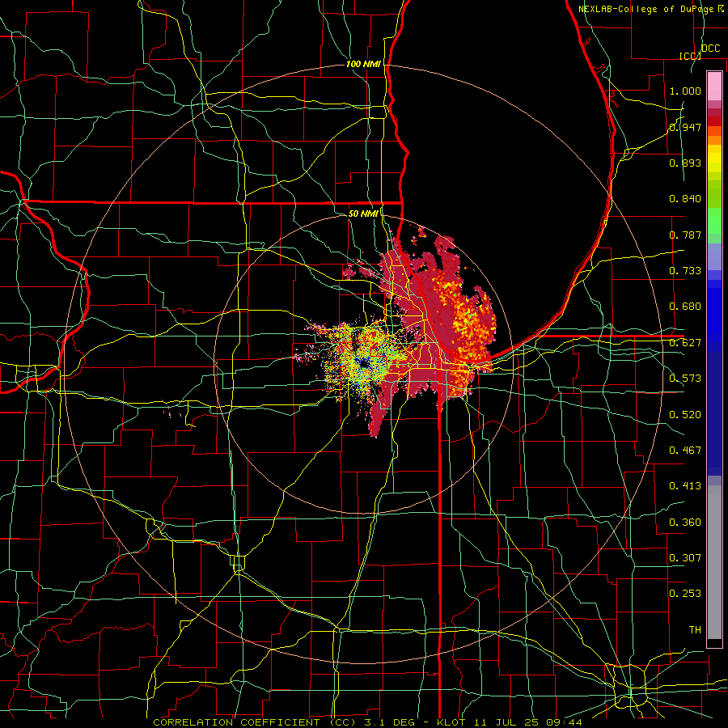Select the 0.253 scale value

point(685,594)
